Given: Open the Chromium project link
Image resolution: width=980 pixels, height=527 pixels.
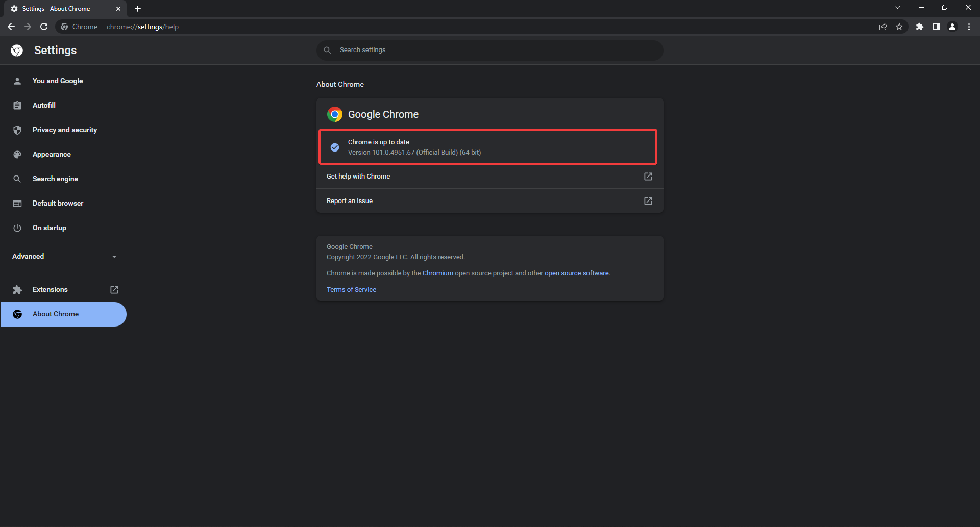Looking at the screenshot, I should click(x=437, y=273).
